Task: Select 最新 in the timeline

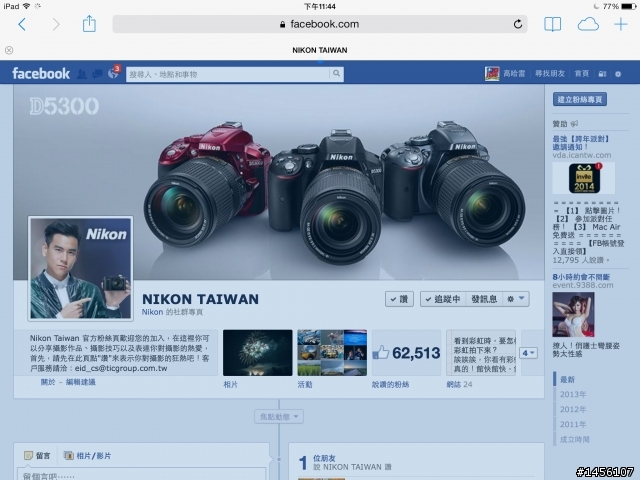Action: click(567, 380)
